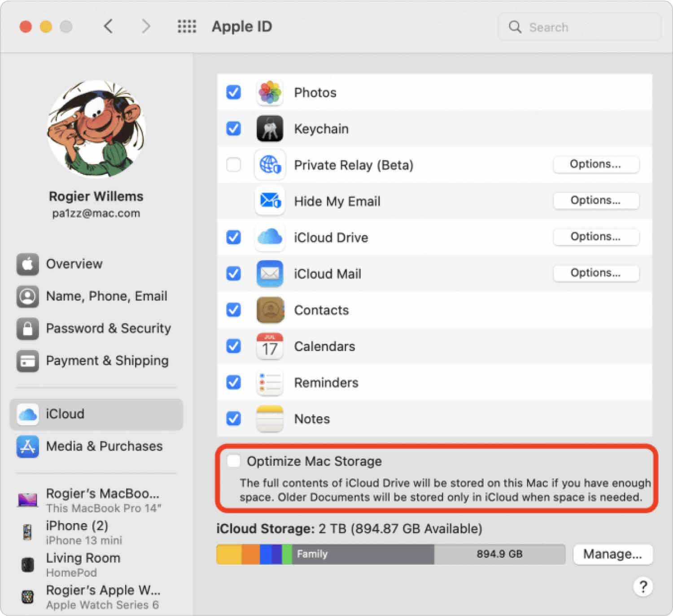Screen dimensions: 673x616
Task: Click the Photos app icon
Action: click(x=270, y=92)
